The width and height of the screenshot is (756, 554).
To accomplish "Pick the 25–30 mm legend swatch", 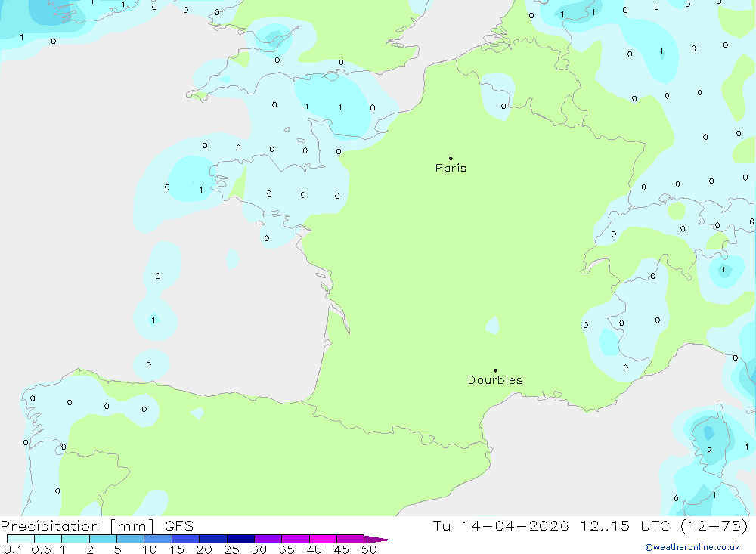I will click(x=240, y=539).
